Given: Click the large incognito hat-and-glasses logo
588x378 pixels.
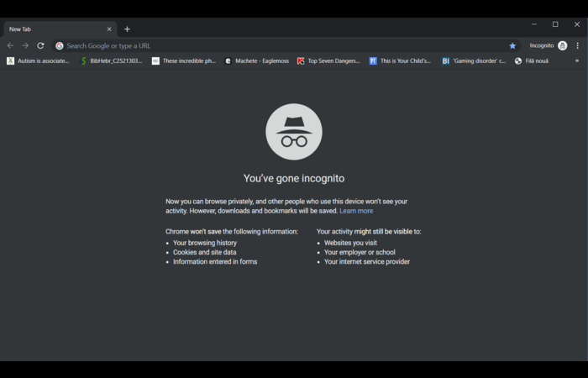Looking at the screenshot, I should click(294, 132).
